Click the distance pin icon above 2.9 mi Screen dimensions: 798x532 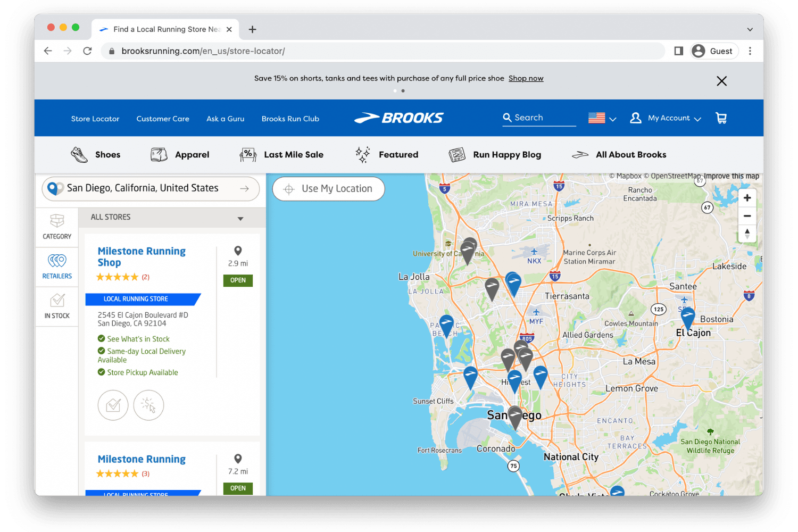(x=238, y=251)
